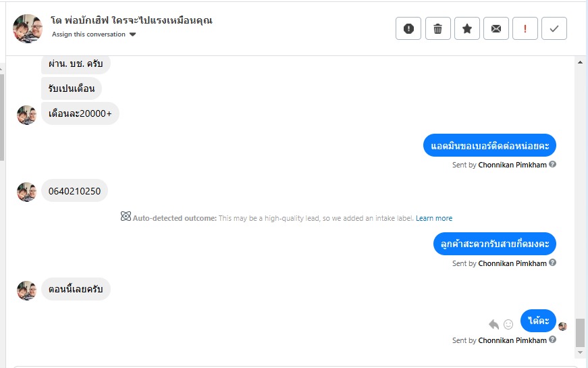Screen dimensions: 588x368
Task: Mark conversation done with checkmark
Action: click(554, 28)
